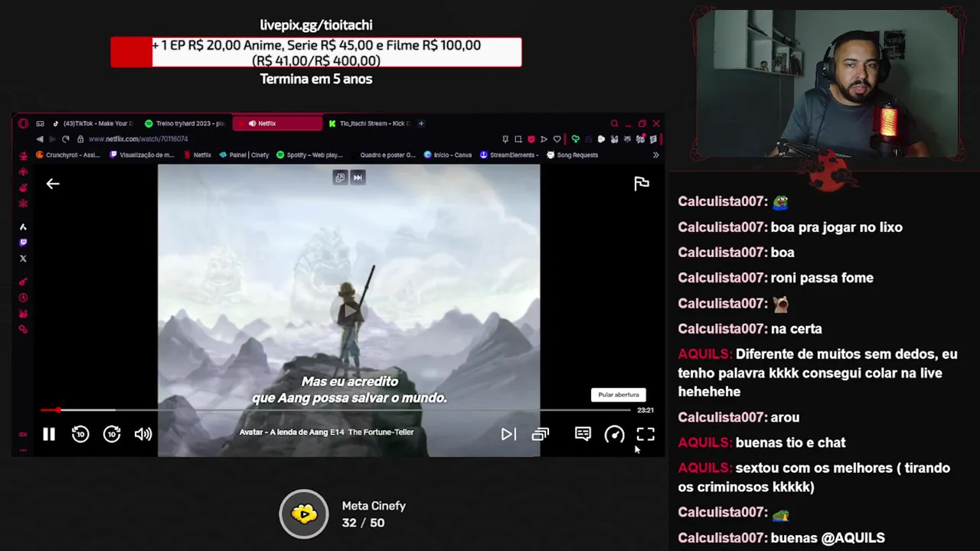This screenshot has width=980, height=551.
Task: Open X (Twitter) in Opera sidebar
Action: (x=23, y=259)
